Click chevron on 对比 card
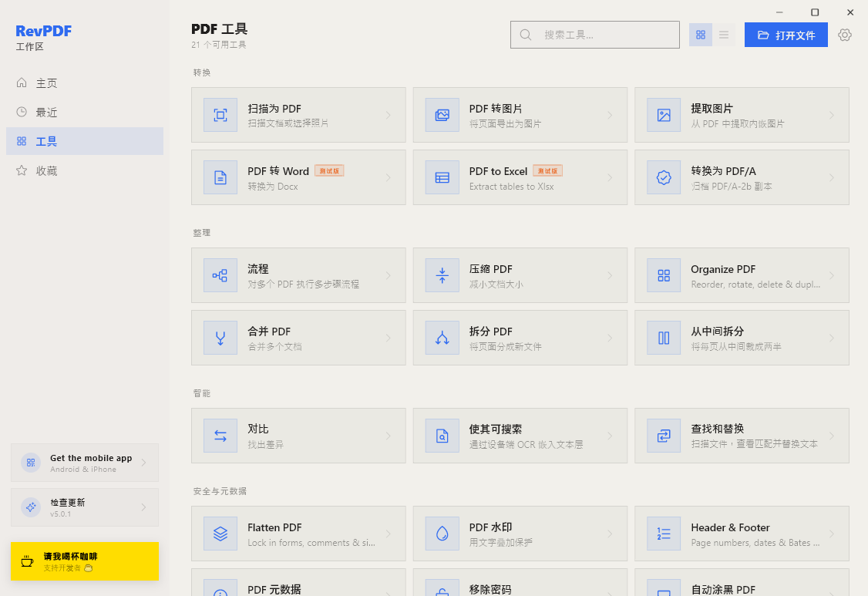This screenshot has height=596, width=868. coord(388,436)
